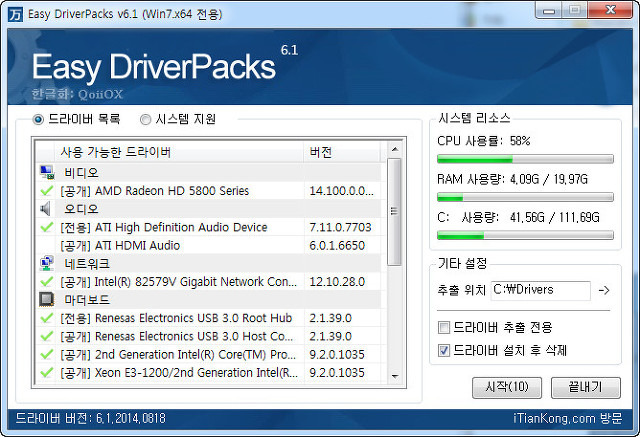
Task: Uncheck ATI High Definition Audio Device checkmark
Action: [47, 227]
